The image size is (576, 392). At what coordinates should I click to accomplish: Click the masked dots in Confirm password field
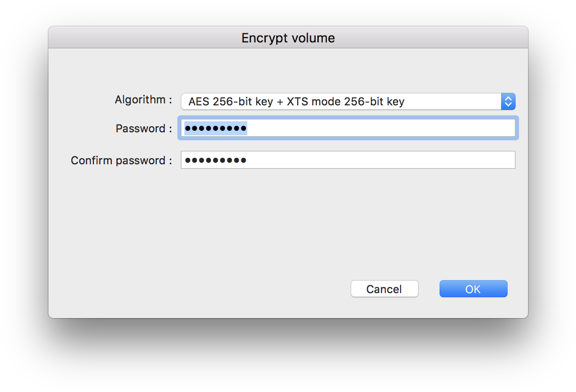[216, 160]
